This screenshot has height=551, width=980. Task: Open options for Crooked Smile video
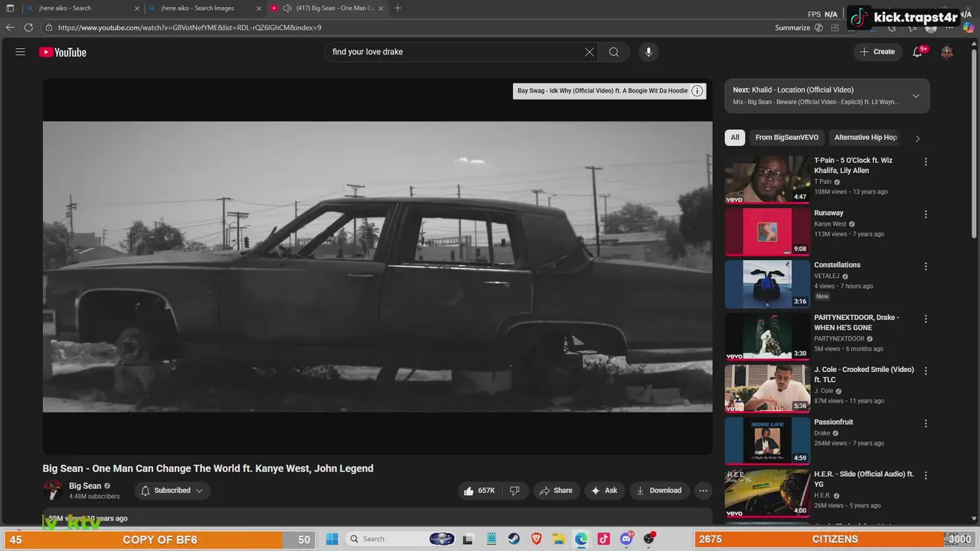pos(926,370)
